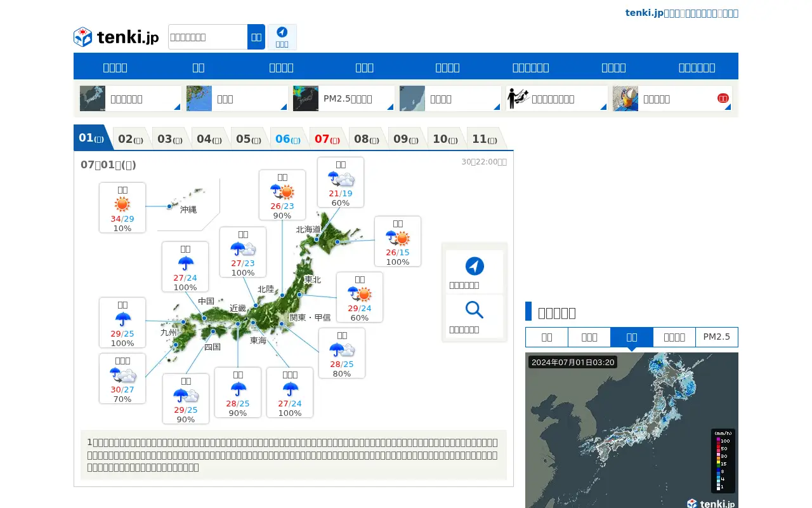This screenshot has height=508, width=812.
Task: Click the 東北 region label on the map
Action: [313, 279]
